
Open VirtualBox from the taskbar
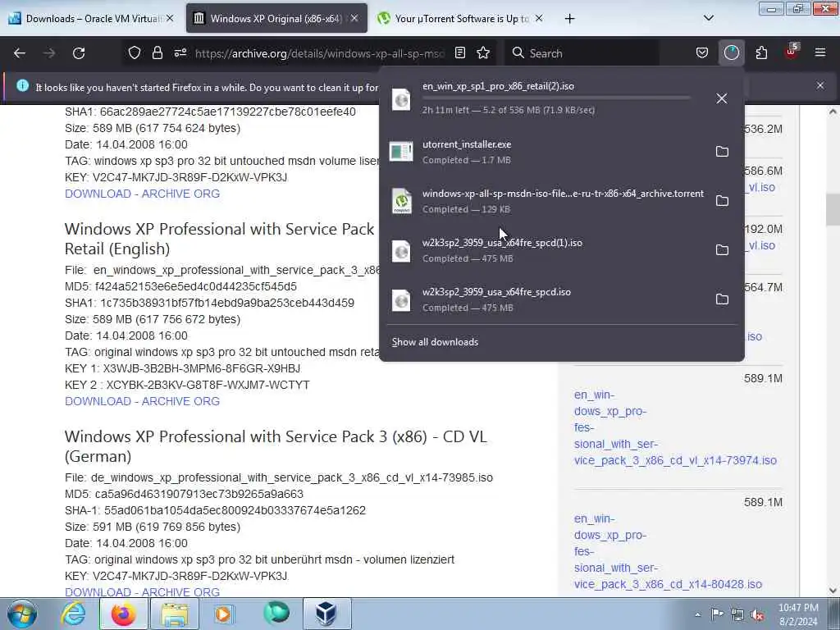[x=326, y=614]
